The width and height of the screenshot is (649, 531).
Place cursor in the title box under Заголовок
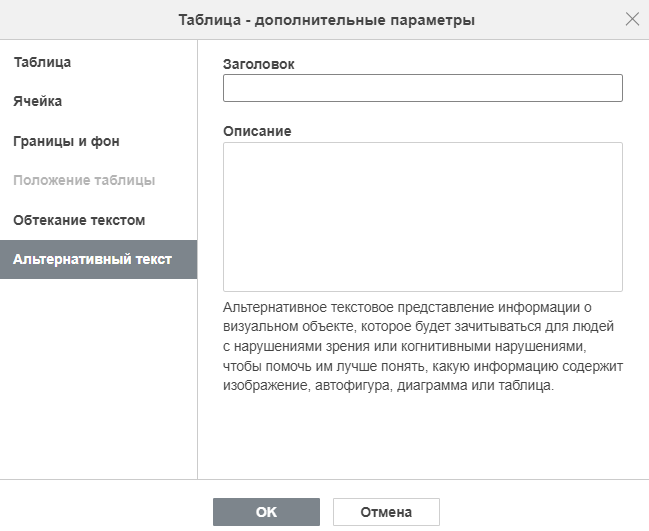tap(423, 88)
